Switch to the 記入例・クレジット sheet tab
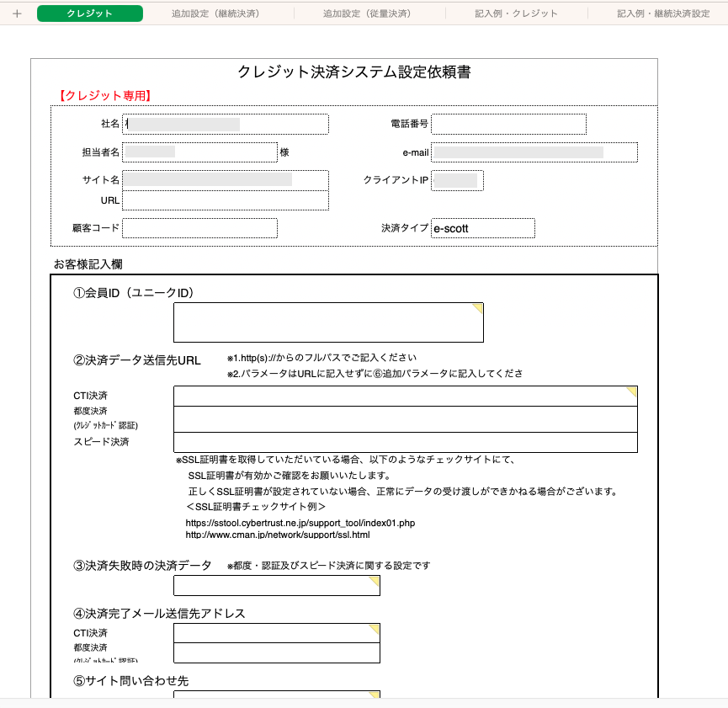The width and height of the screenshot is (728, 708). pyautogui.click(x=516, y=13)
